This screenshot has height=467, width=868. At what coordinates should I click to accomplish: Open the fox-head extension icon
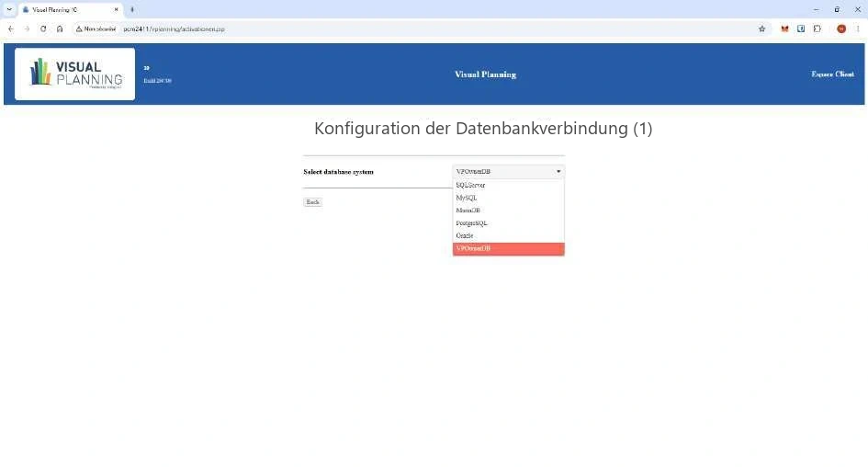pyautogui.click(x=784, y=28)
